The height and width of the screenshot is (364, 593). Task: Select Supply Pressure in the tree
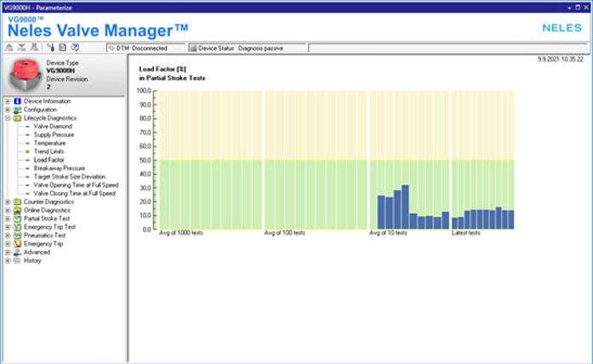click(54, 134)
